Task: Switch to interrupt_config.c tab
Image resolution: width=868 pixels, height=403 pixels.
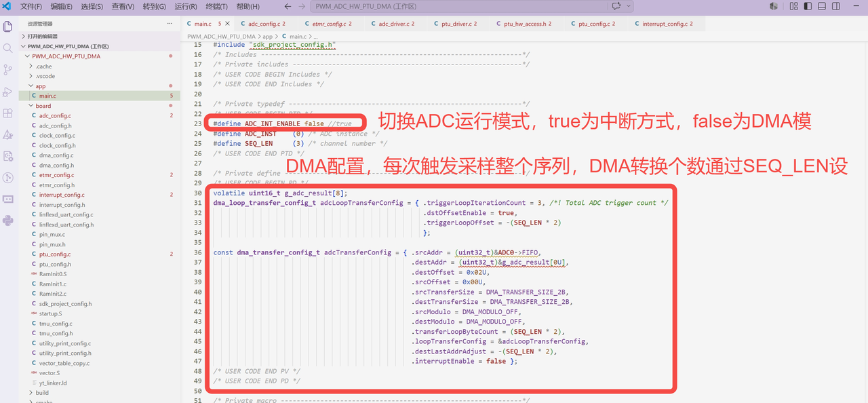Action: coord(666,24)
